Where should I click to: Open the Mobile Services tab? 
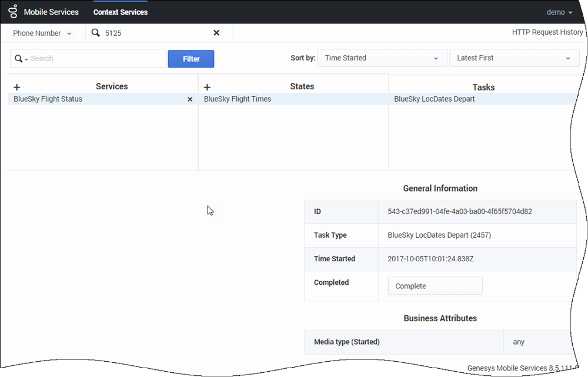51,12
